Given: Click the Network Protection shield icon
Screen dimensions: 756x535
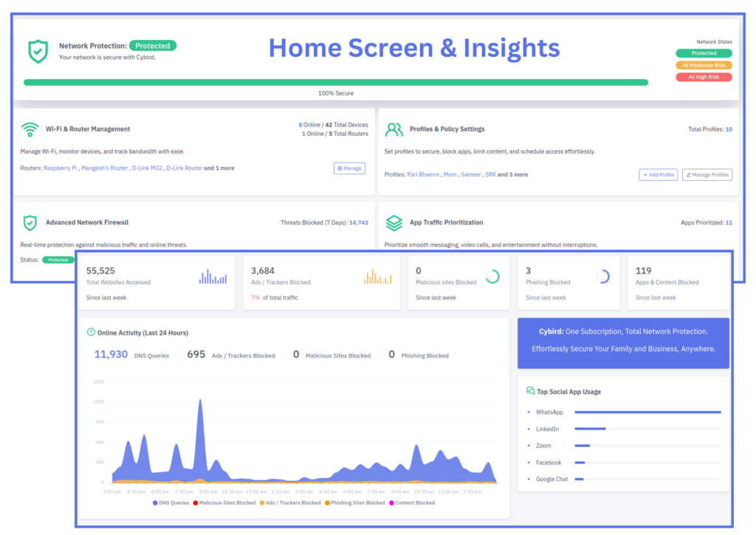Looking at the screenshot, I should tap(38, 51).
